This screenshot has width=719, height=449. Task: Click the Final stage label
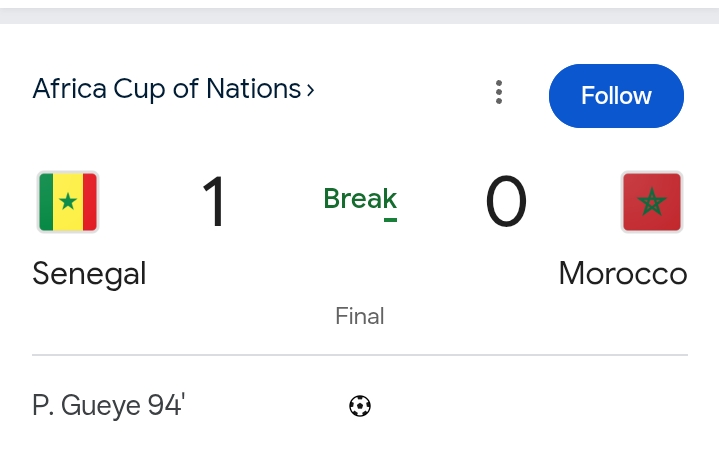coord(360,316)
